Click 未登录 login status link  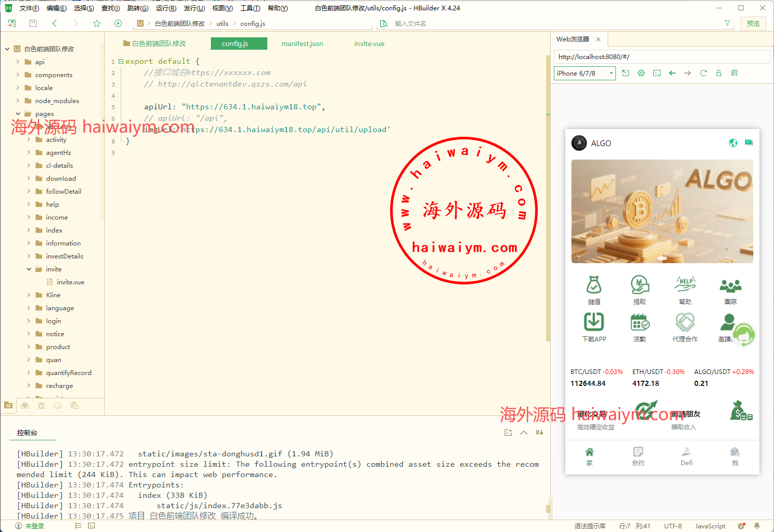pyautogui.click(x=34, y=526)
